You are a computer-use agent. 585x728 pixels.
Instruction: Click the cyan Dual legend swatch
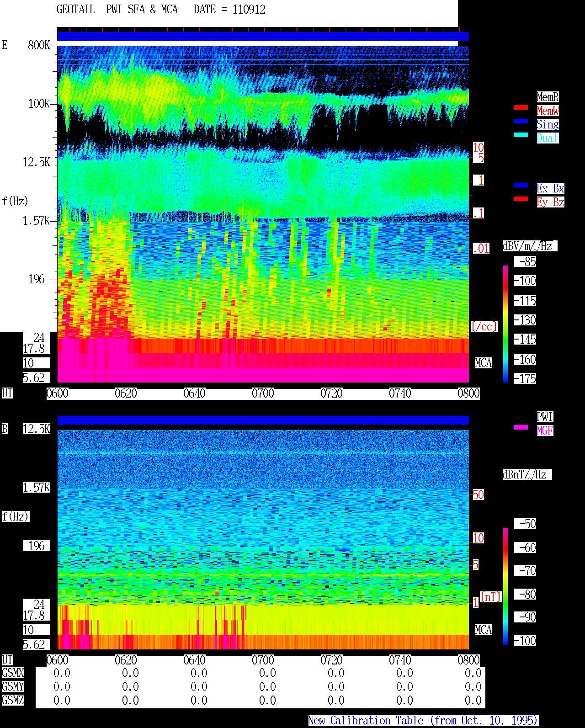tap(521, 135)
